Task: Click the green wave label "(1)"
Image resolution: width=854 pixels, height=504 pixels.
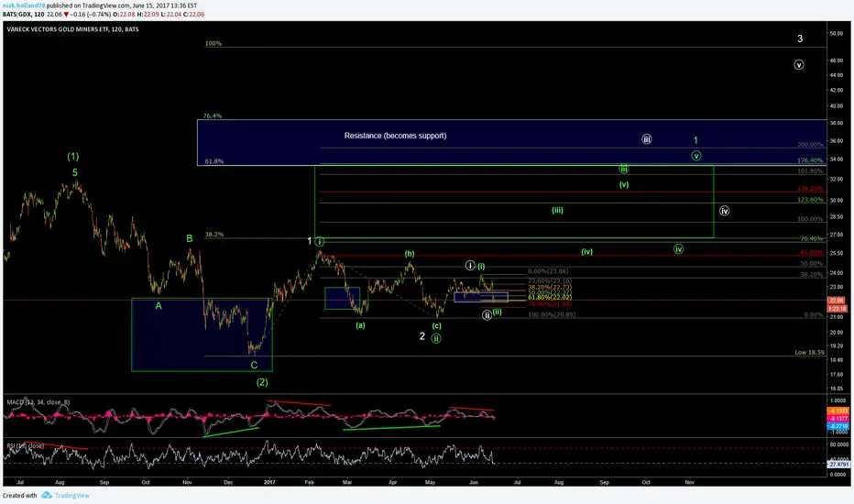Action: click(x=73, y=157)
